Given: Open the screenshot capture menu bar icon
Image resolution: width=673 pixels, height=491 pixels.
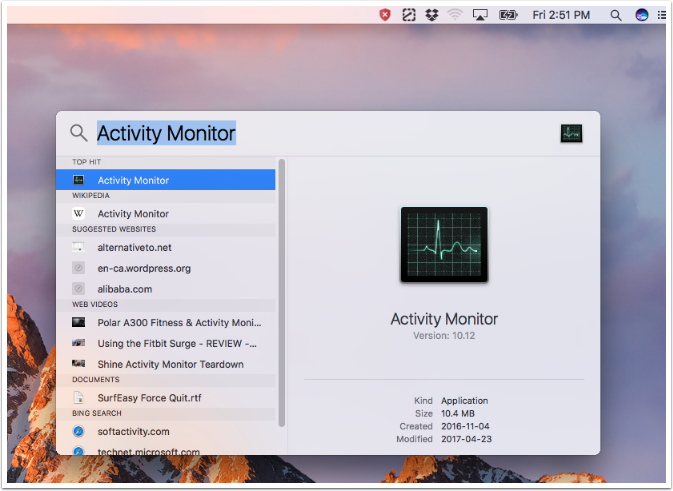Looking at the screenshot, I should pos(409,15).
